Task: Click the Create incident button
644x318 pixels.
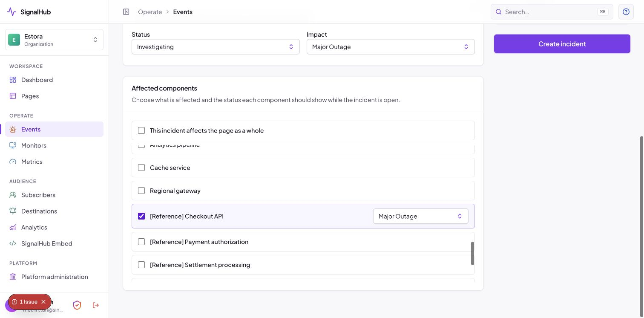Action: (562, 44)
